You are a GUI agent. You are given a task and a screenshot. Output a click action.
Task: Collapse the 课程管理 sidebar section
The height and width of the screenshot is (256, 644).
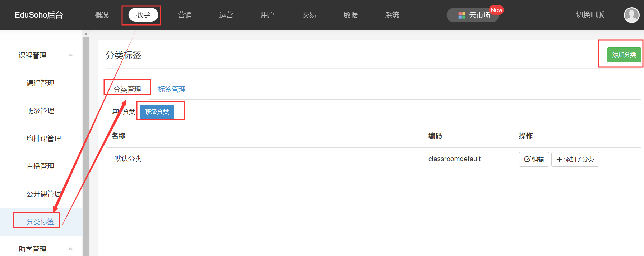[x=70, y=55]
